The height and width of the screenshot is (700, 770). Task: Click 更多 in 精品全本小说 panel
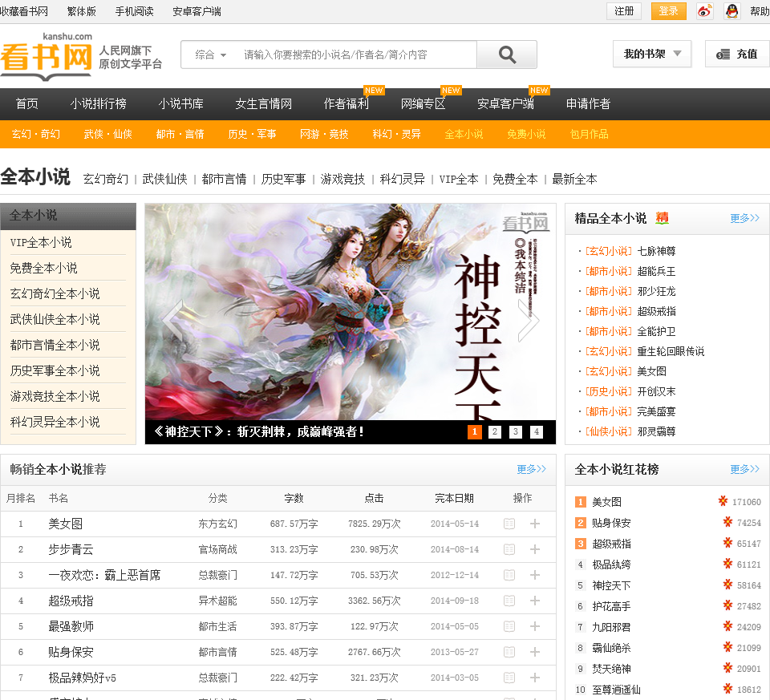[x=744, y=218]
